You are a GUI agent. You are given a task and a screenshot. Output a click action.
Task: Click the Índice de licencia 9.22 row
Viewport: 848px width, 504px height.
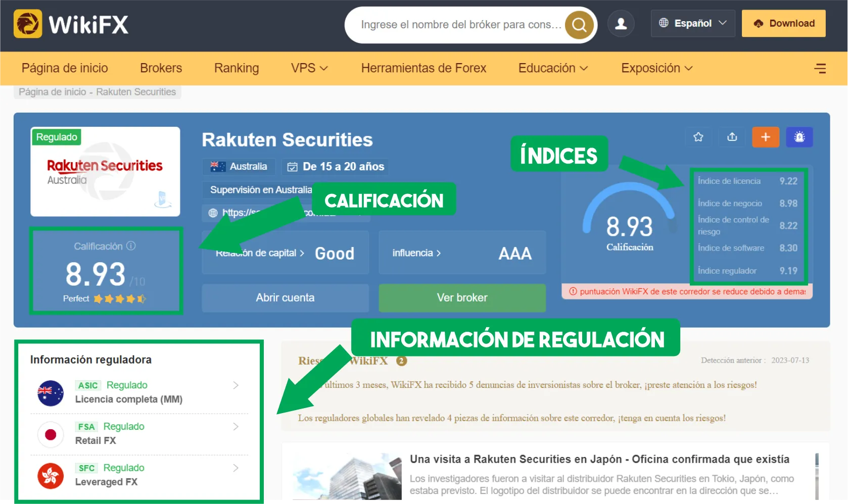click(x=747, y=181)
